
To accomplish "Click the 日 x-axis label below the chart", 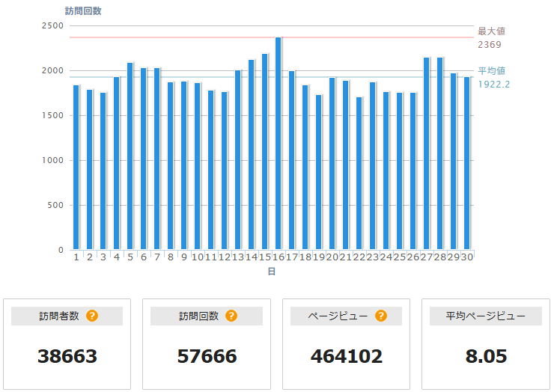I will [x=272, y=272].
